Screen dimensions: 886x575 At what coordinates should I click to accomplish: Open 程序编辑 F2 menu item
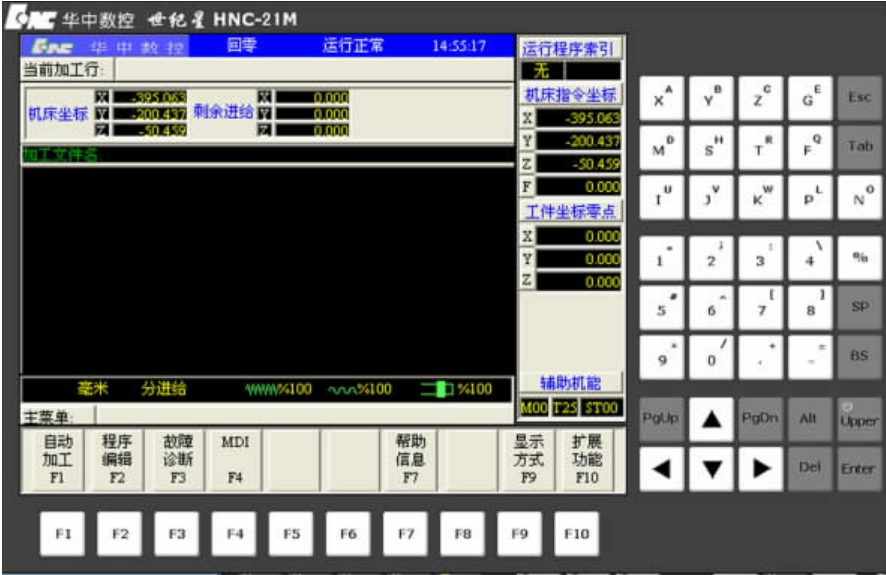click(x=116, y=460)
